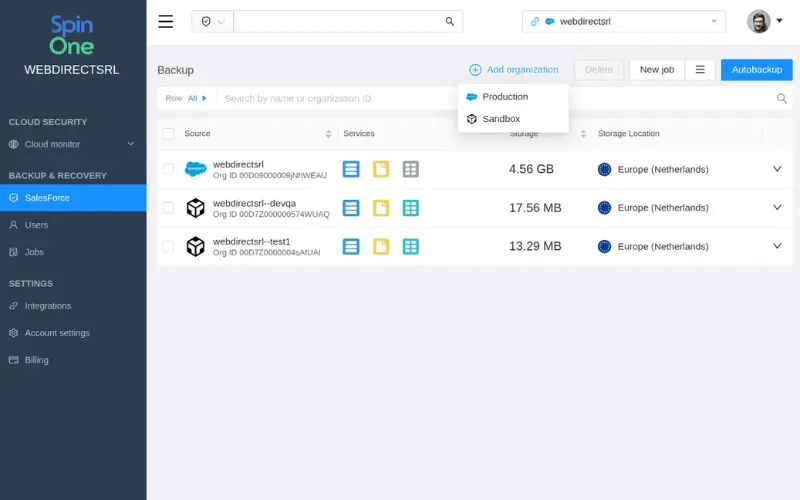This screenshot has height=500, width=800.
Task: Select checkbox for webdirectsrl--devqa row
Action: 168,208
